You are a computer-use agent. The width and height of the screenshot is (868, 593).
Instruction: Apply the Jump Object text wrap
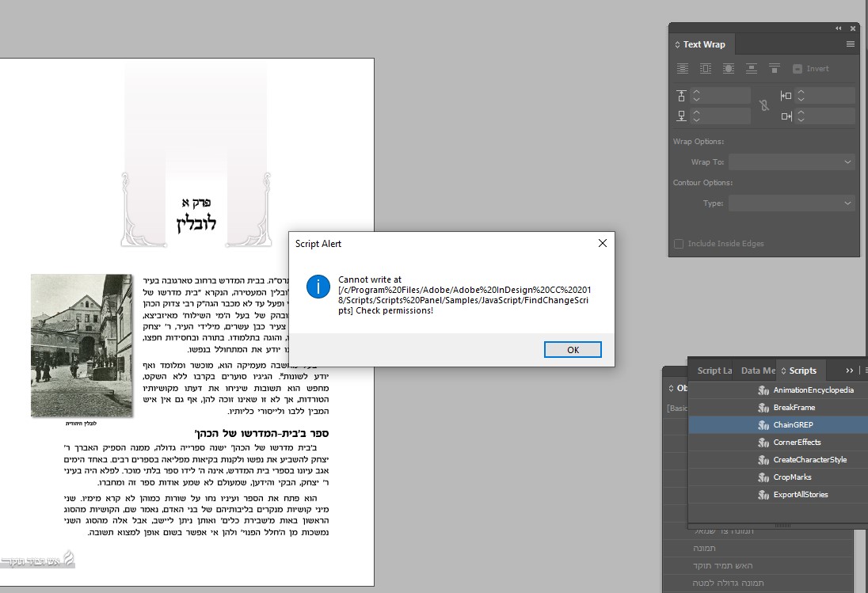click(x=752, y=68)
